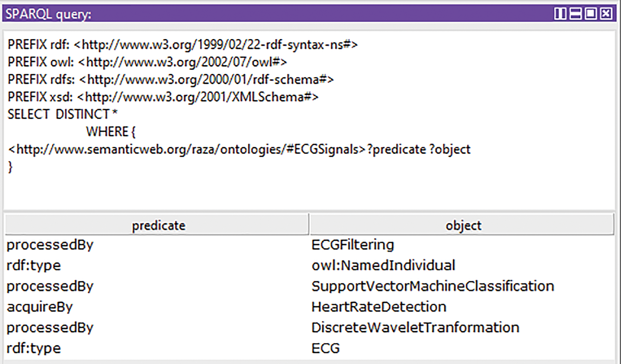Click the split-horizontally icon in the title bar

click(x=576, y=14)
